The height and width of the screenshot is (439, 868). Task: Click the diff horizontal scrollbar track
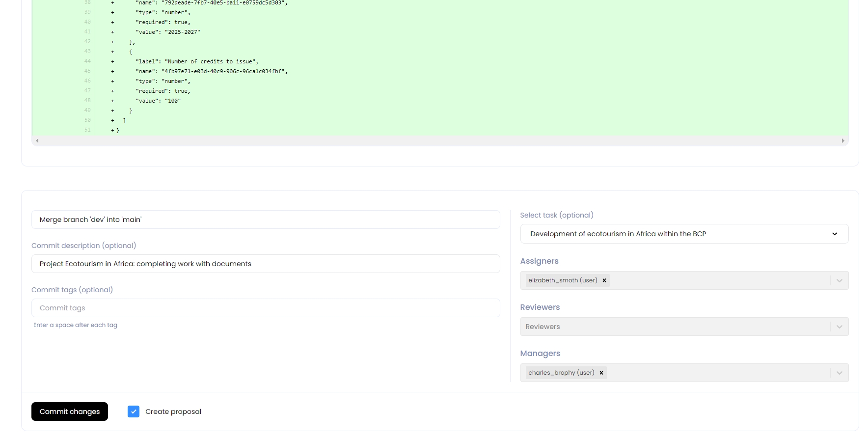pos(440,141)
